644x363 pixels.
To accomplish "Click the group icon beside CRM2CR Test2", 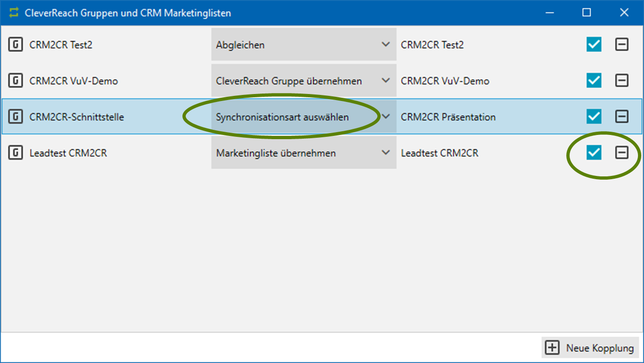I will coord(16,45).
